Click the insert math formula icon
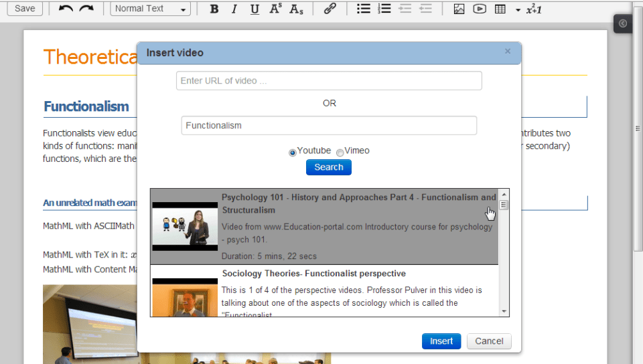Screen dimensions: 643x364 tap(534, 9)
